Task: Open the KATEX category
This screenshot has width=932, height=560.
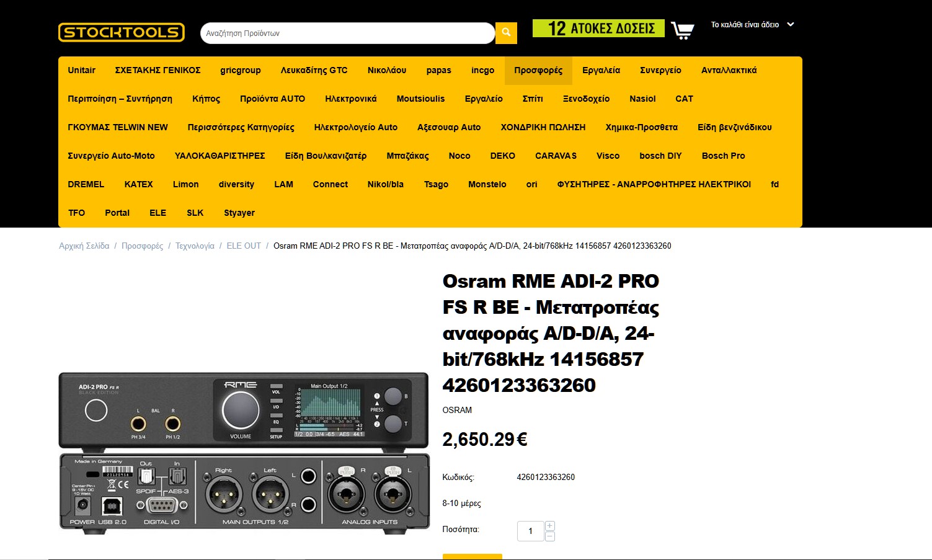Action: pyautogui.click(x=138, y=184)
